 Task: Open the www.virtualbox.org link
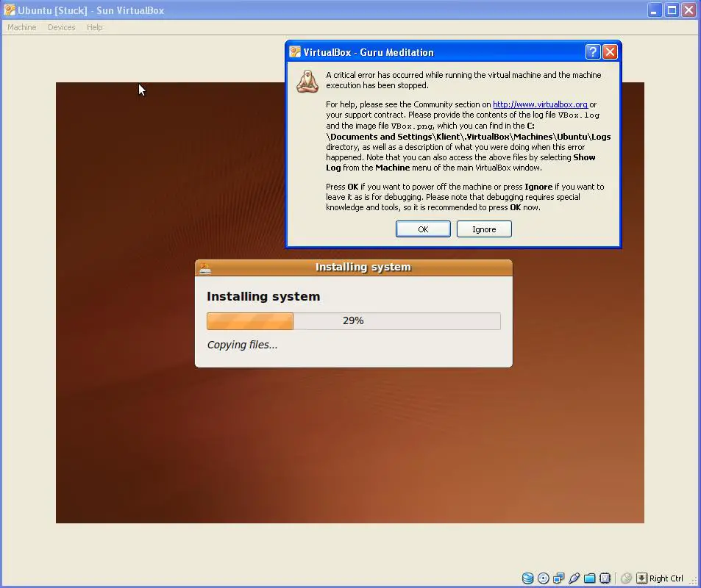point(540,104)
